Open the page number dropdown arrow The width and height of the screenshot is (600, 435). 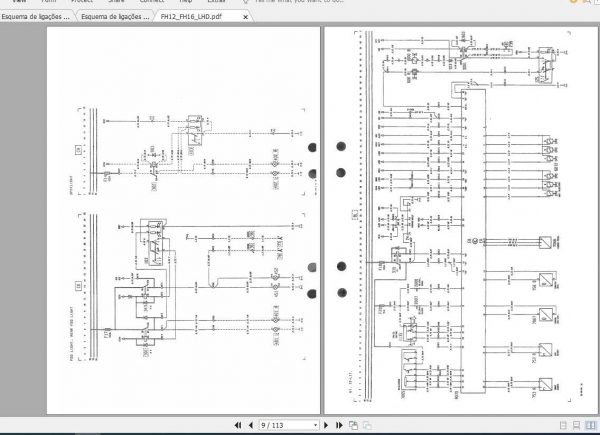click(x=315, y=425)
